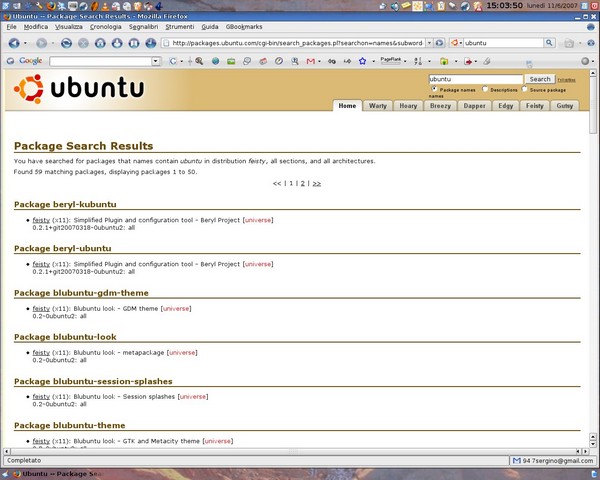Click the volume speaker icon in system tray
Screen dimensions: 600x480
(395, 6)
